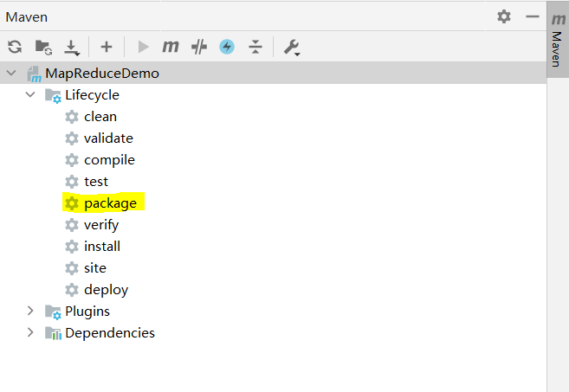Select the install lifecycle goal

point(102,247)
